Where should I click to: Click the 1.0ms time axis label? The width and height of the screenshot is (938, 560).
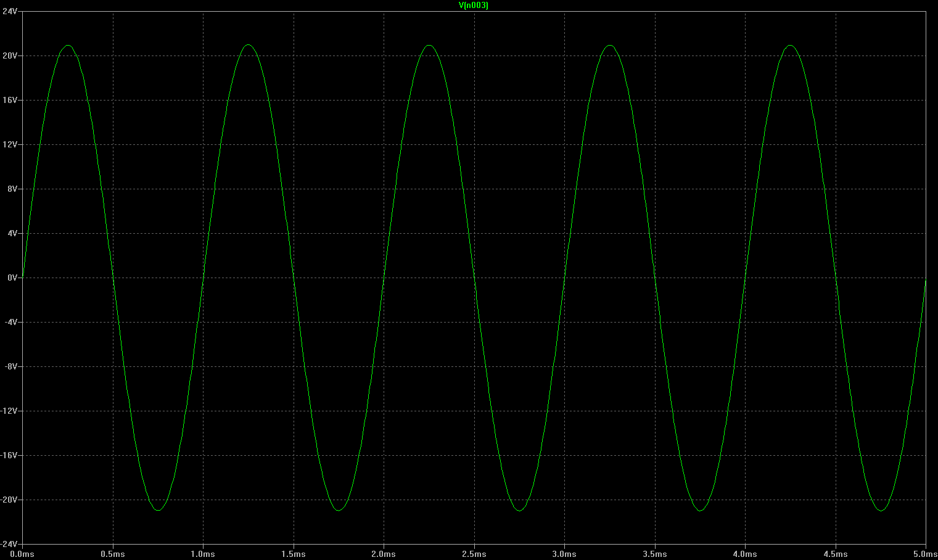pyautogui.click(x=203, y=554)
